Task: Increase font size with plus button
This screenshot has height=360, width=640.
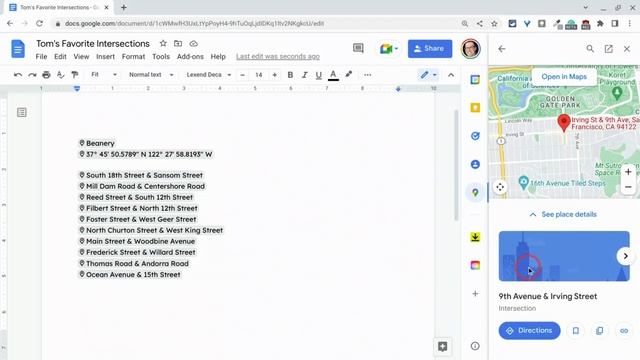Action: coord(275,75)
